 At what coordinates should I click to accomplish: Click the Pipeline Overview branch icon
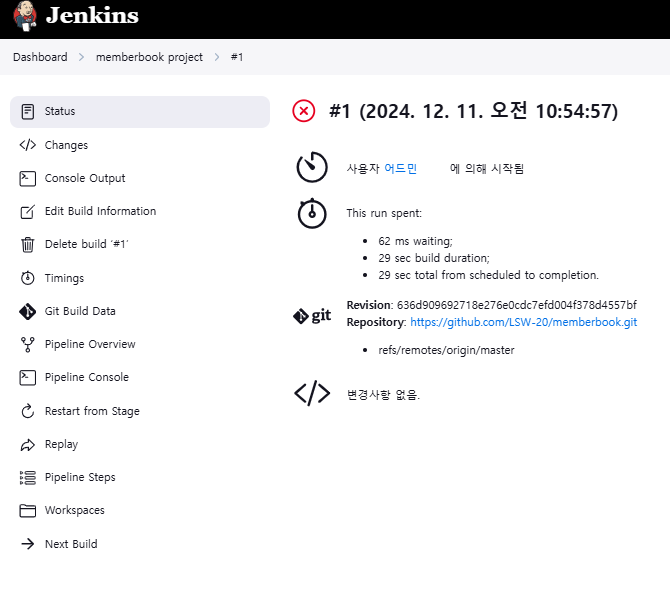coord(28,344)
